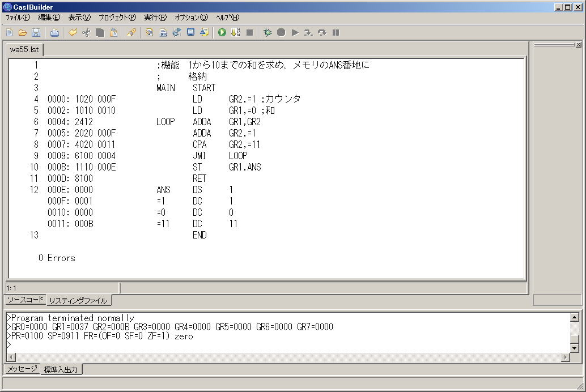This screenshot has height=392, width=586.
Task: Select the wa55.lst file tab
Action: [24, 50]
